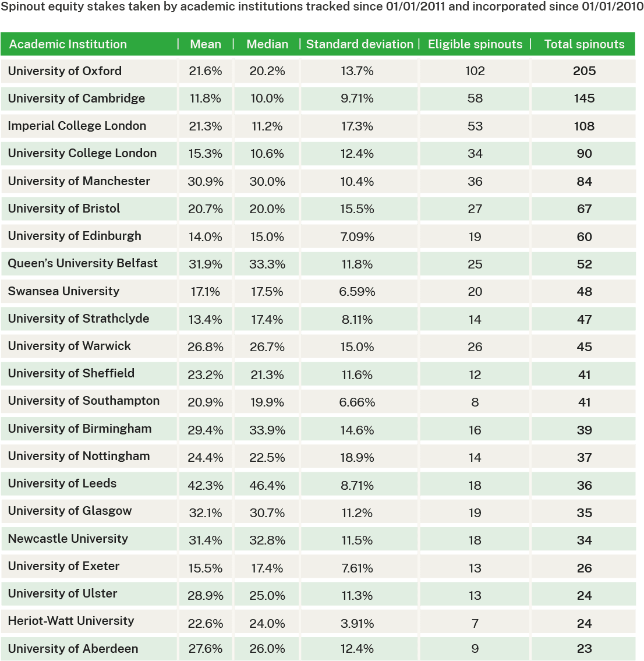The height and width of the screenshot is (661, 644).
Task: Click the Median column header
Action: click(x=267, y=44)
